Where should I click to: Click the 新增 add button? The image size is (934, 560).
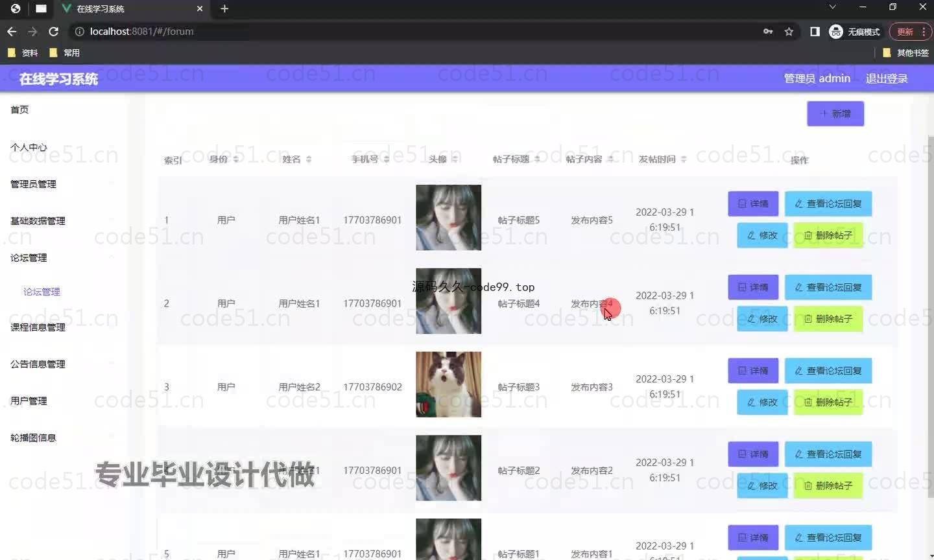click(835, 113)
